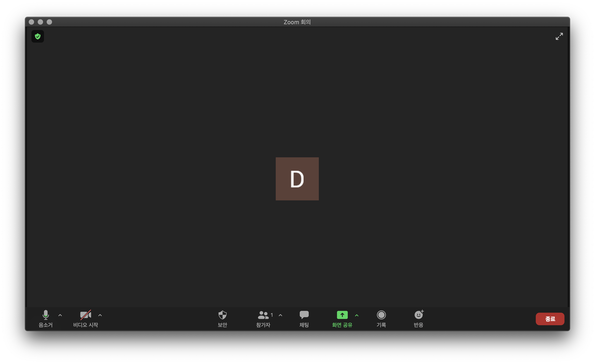Expand the arrow next to 참가자

280,315
